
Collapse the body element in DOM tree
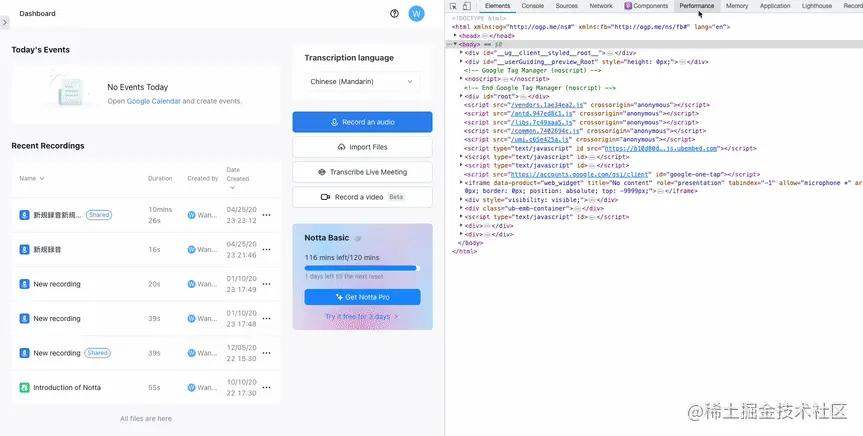pyautogui.click(x=455, y=44)
